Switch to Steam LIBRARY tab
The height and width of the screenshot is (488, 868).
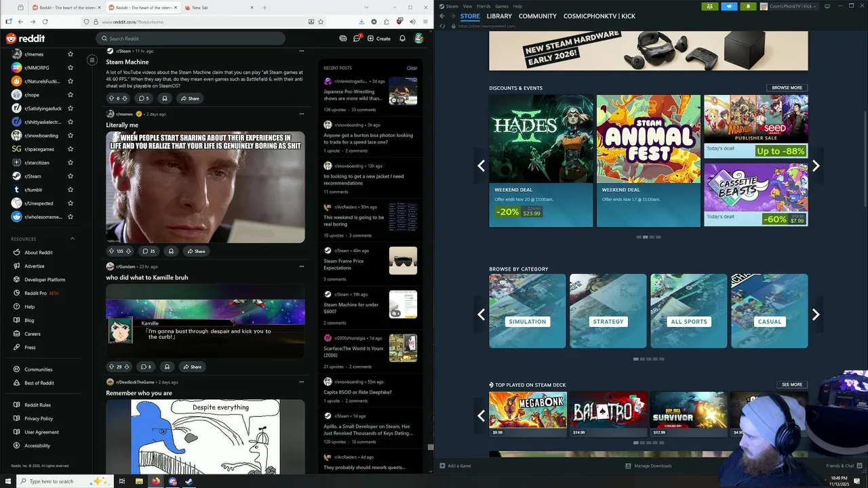(499, 16)
